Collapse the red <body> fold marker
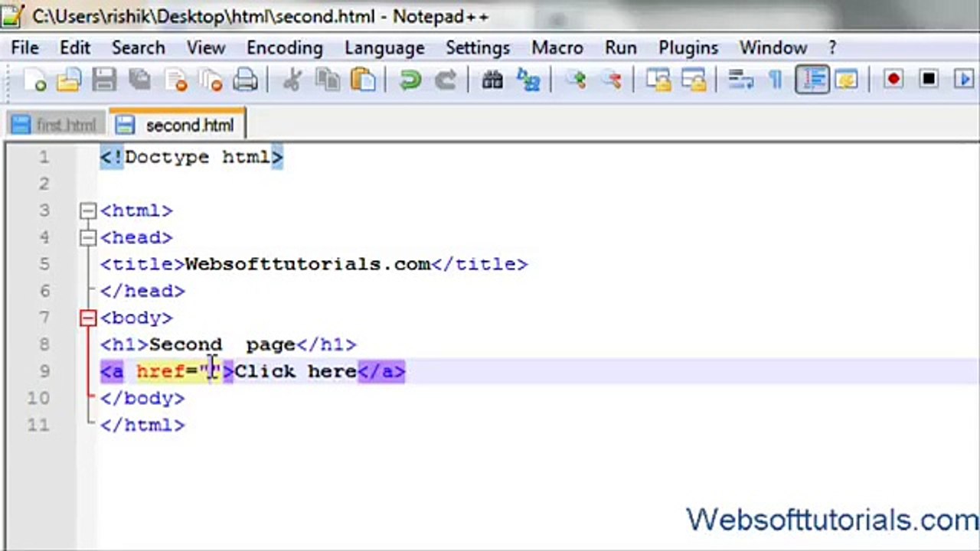The height and width of the screenshot is (551, 980). 88,318
